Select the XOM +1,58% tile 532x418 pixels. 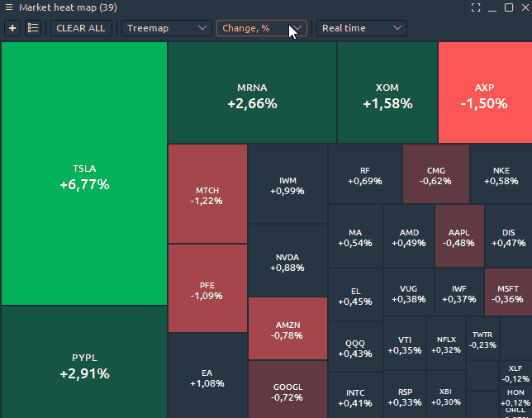pyautogui.click(x=387, y=94)
